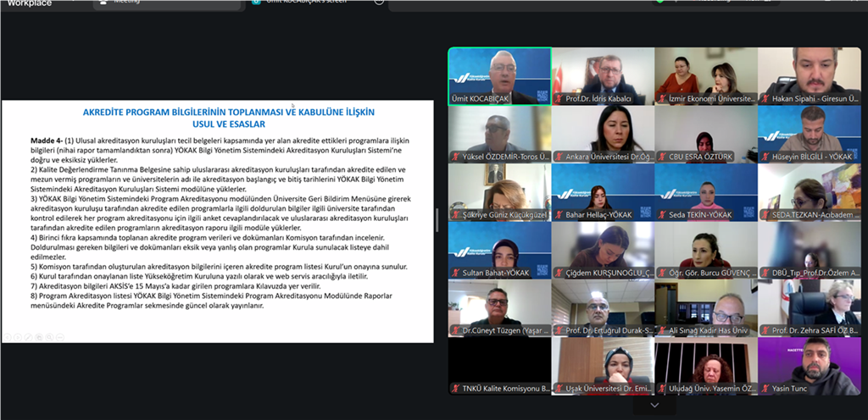Open more options next to shared screen tab

[379, 3]
